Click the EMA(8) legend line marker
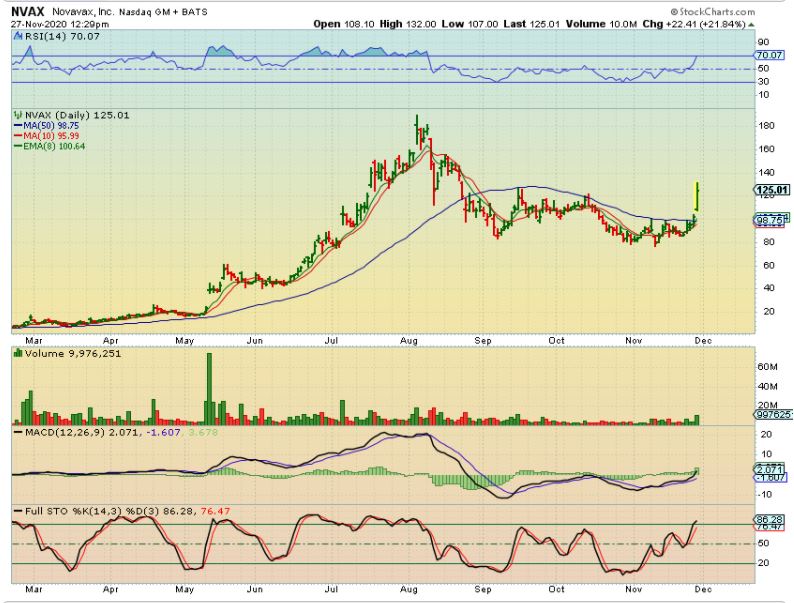The image size is (794, 603). [x=17, y=146]
